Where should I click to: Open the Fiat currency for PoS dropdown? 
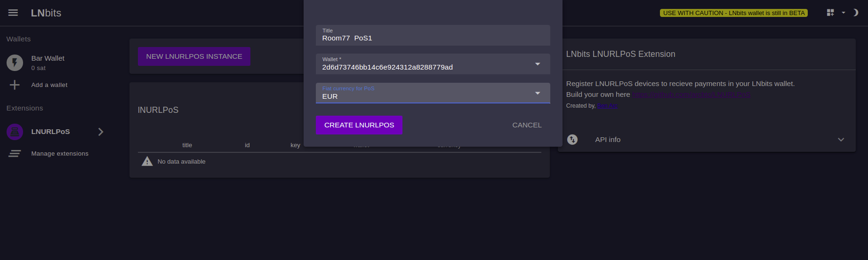coord(538,93)
